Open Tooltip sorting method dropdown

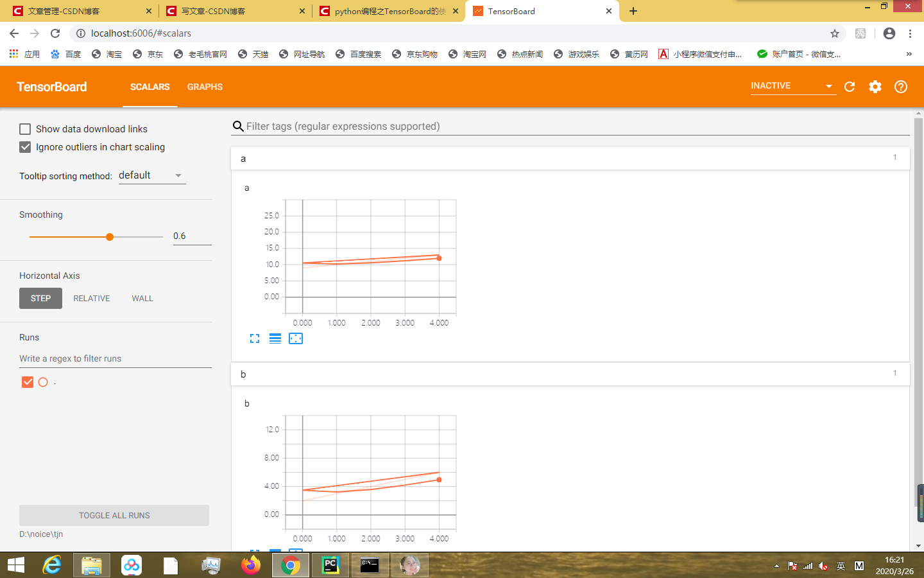pos(152,175)
